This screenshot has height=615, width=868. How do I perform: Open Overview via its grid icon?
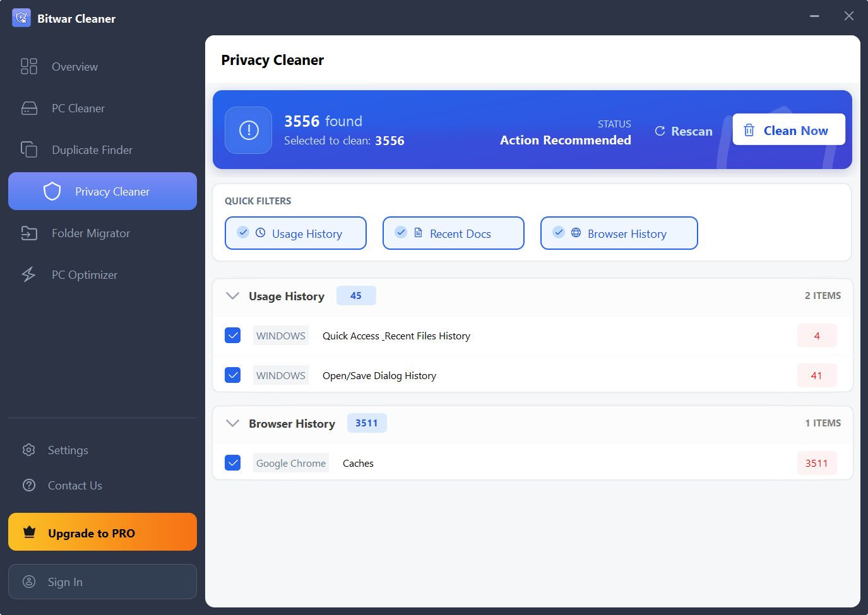[29, 66]
